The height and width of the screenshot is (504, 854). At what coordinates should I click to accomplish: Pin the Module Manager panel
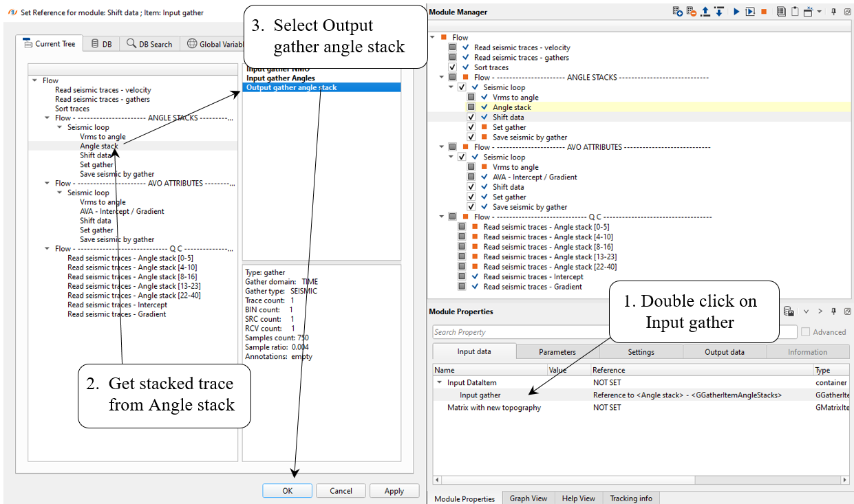[x=833, y=12]
